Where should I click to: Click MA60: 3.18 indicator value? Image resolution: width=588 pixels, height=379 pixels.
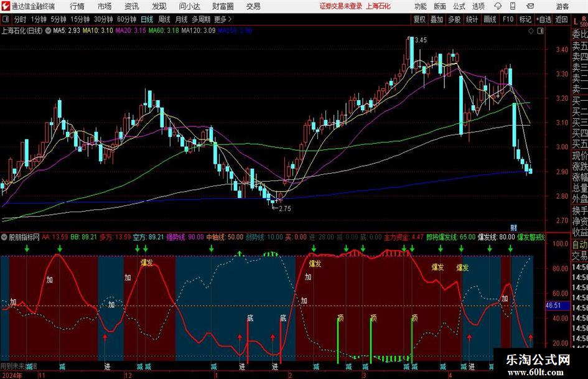[x=164, y=30]
